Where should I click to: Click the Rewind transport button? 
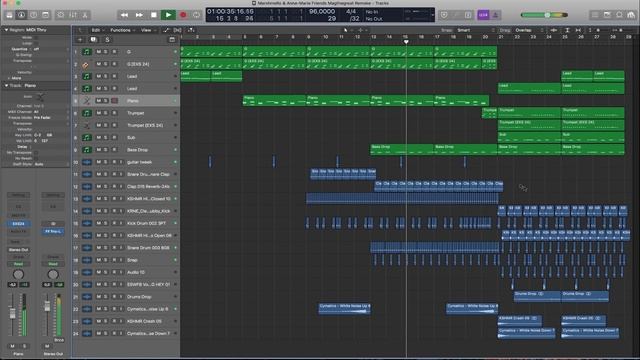click(x=124, y=15)
